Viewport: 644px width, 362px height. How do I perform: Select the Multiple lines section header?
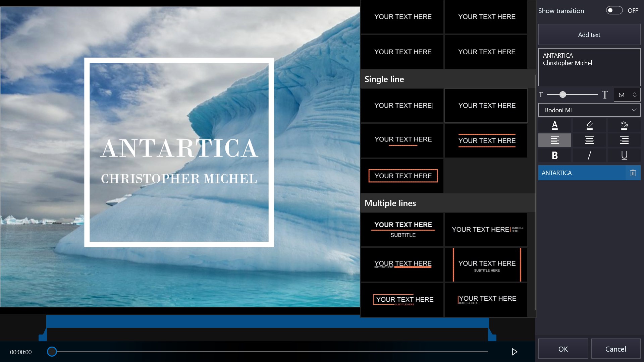click(x=390, y=203)
